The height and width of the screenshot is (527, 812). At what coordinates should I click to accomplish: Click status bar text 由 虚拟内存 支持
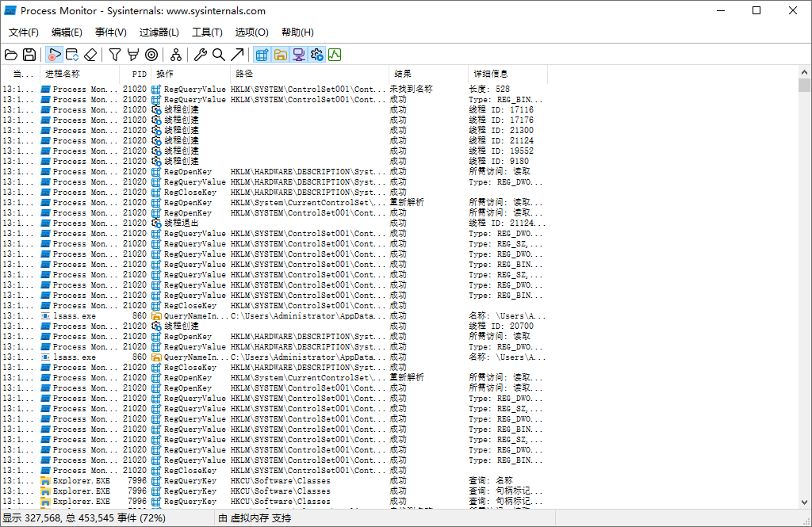tap(255, 518)
